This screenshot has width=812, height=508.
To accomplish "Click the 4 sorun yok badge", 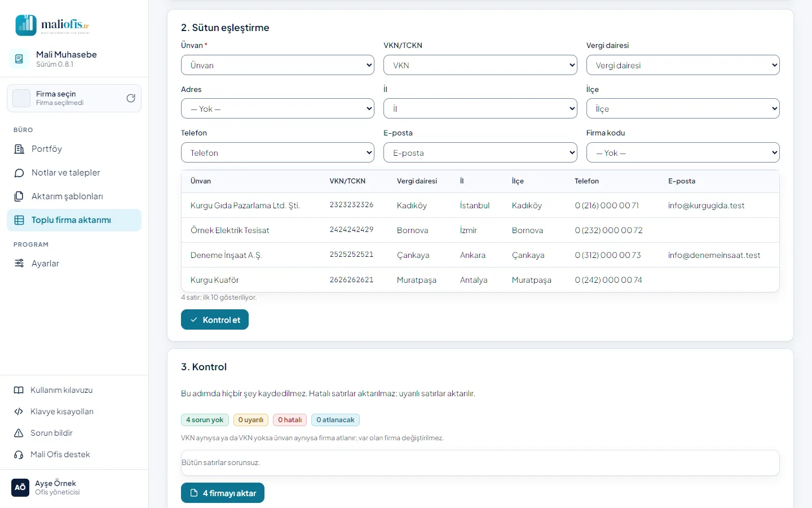I will click(205, 420).
